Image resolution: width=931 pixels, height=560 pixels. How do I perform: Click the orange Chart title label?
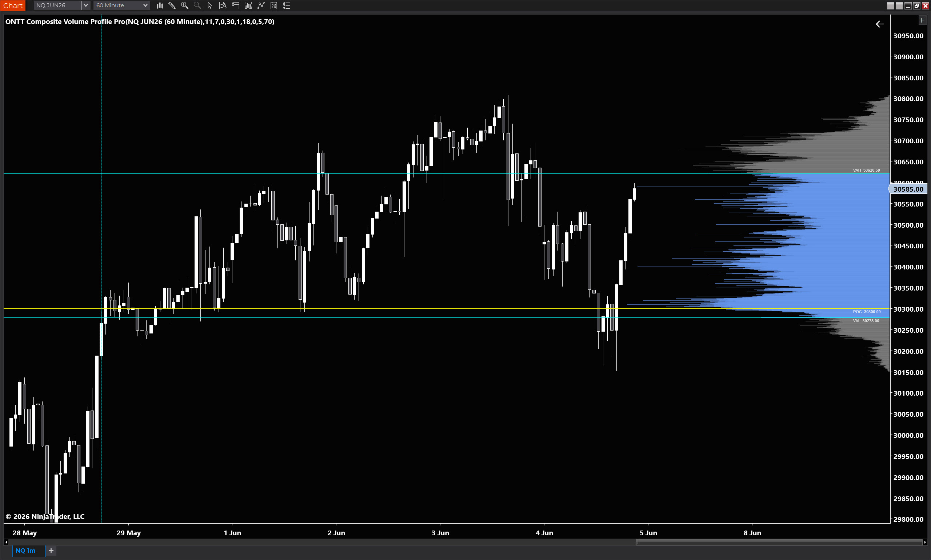tap(13, 5)
